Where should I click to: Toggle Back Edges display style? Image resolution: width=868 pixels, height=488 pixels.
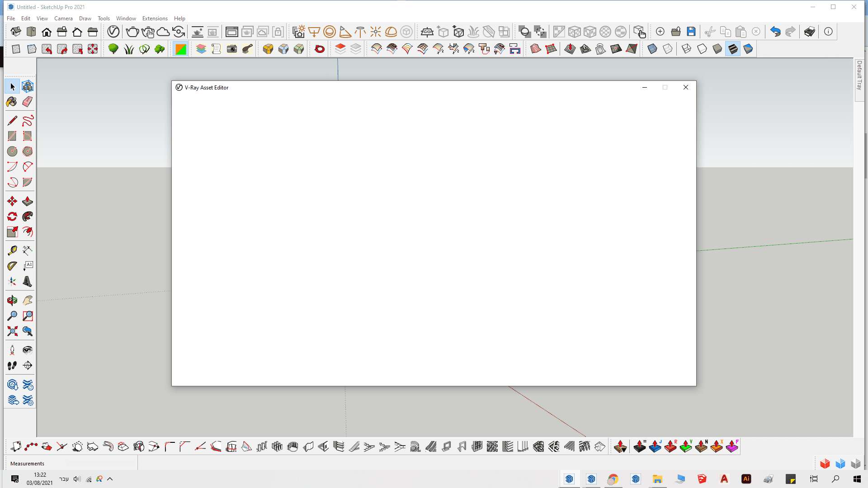[667, 49]
